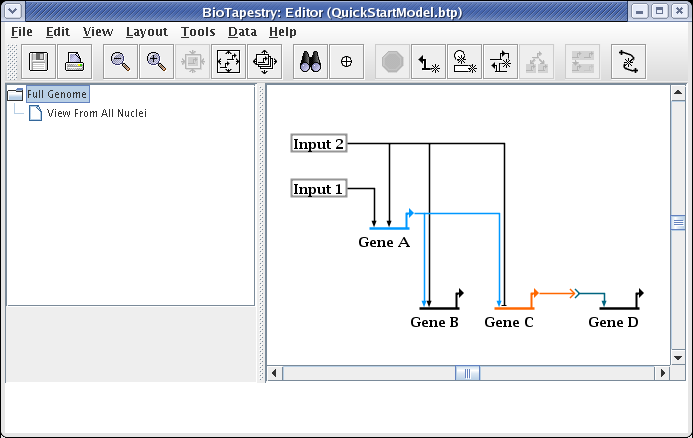The image size is (693, 438).
Task: Open the Layout menu
Action: pyautogui.click(x=146, y=31)
